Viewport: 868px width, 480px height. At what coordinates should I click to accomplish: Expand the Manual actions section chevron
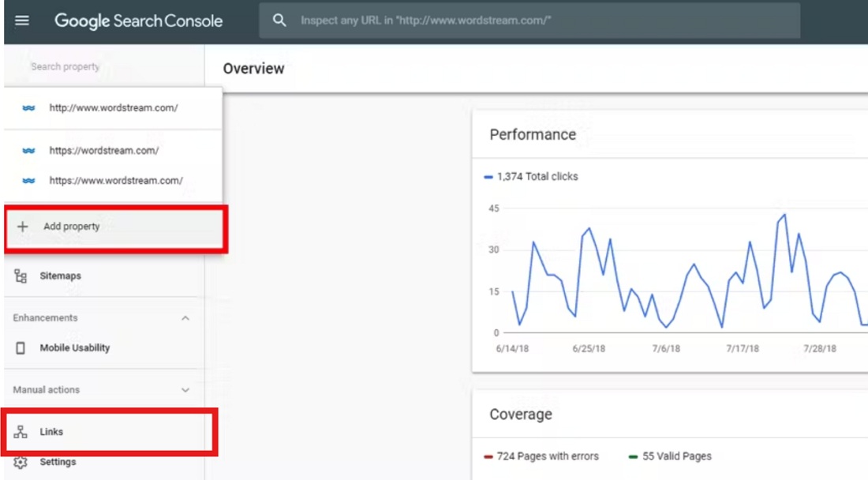tap(185, 390)
